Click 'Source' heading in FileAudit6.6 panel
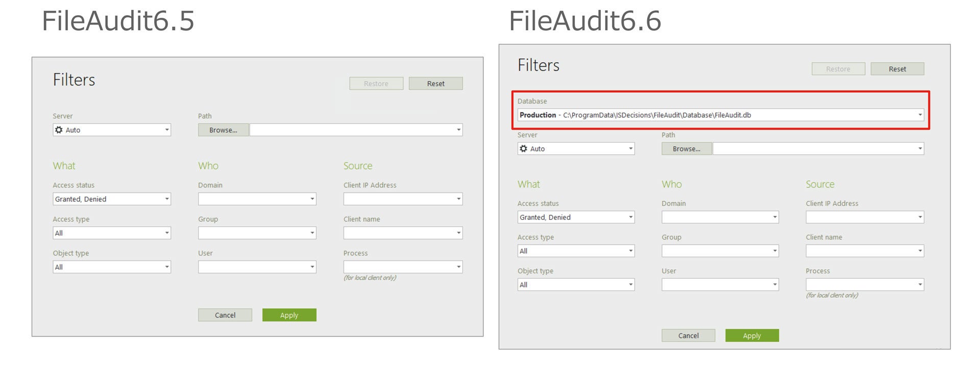 [820, 184]
